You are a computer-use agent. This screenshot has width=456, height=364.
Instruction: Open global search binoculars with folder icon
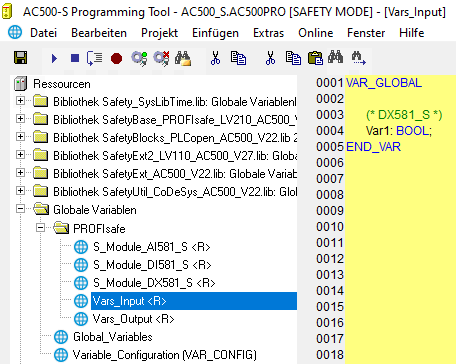[183, 58]
